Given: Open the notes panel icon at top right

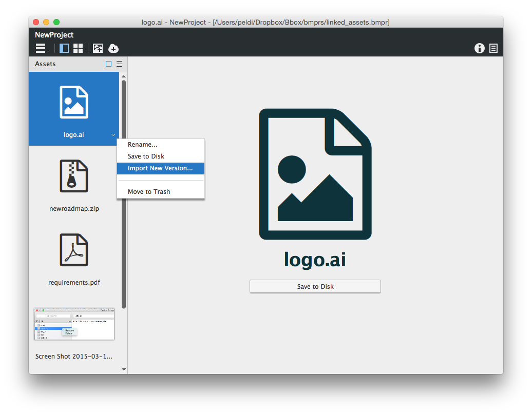Looking at the screenshot, I should (493, 48).
